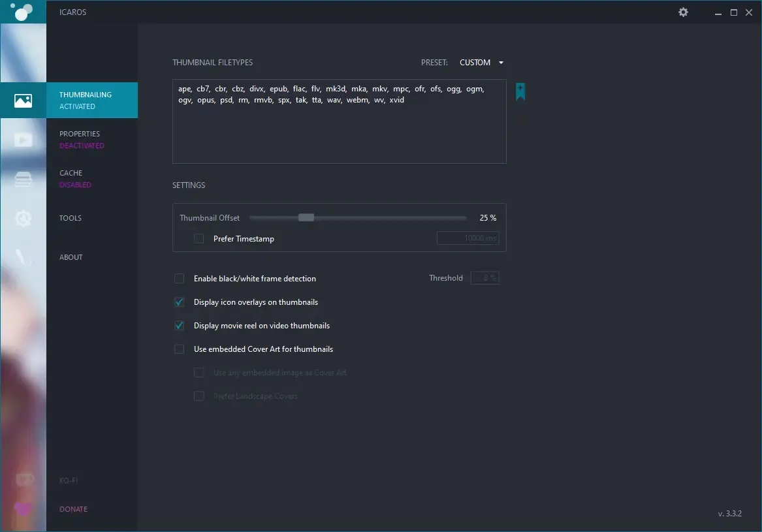Image resolution: width=762 pixels, height=532 pixels.
Task: Open the Cache tab label
Action: [71, 173]
